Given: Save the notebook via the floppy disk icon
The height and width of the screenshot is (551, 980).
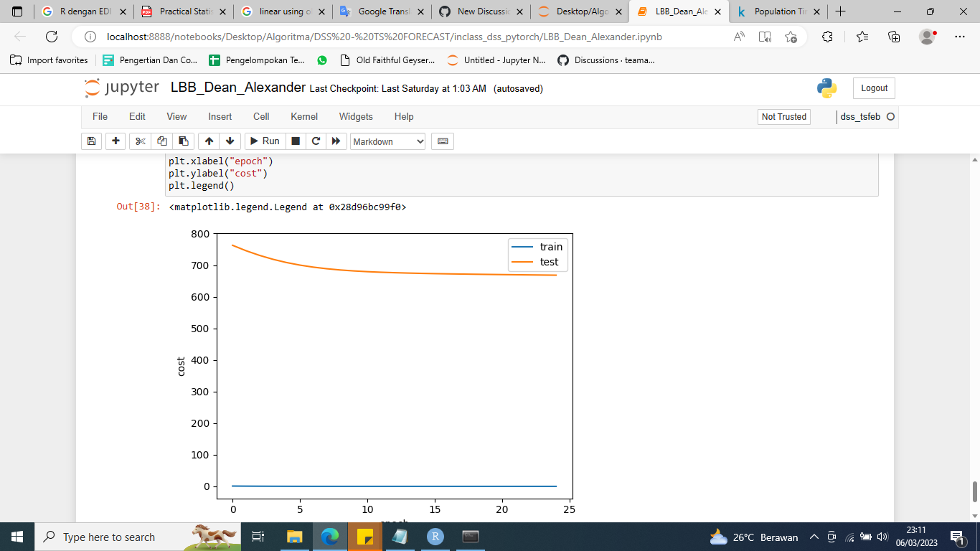Looking at the screenshot, I should click(x=91, y=141).
